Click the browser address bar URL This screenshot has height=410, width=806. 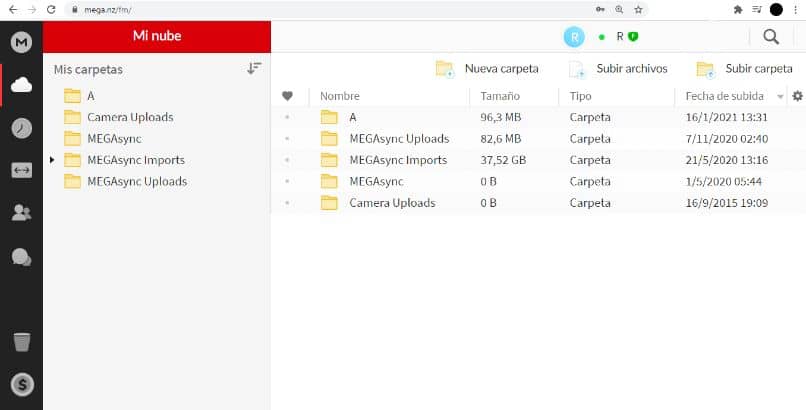click(x=107, y=10)
